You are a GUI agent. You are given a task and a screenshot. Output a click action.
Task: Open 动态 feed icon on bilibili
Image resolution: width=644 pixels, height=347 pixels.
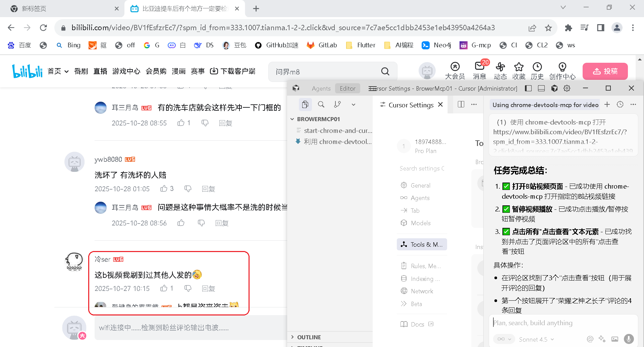coord(500,71)
